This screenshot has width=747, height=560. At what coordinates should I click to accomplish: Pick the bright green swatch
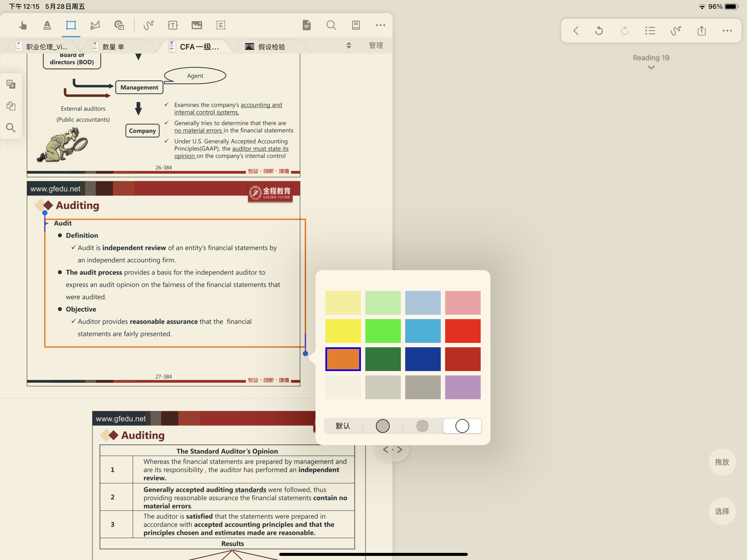(x=383, y=331)
